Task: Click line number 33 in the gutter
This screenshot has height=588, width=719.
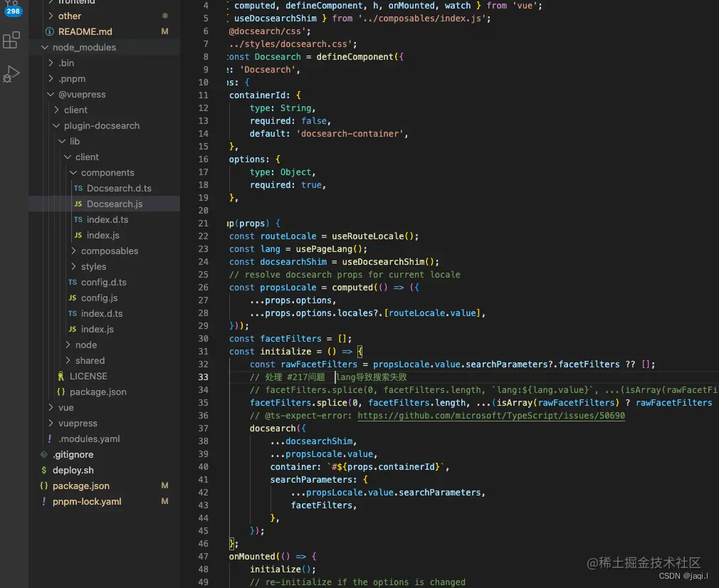Action: 203,377
